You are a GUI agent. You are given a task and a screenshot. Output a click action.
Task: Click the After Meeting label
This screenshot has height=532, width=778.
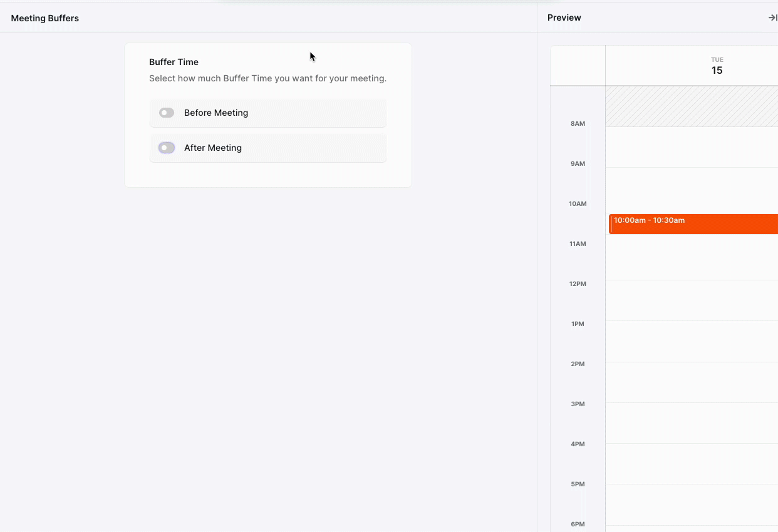coord(213,148)
